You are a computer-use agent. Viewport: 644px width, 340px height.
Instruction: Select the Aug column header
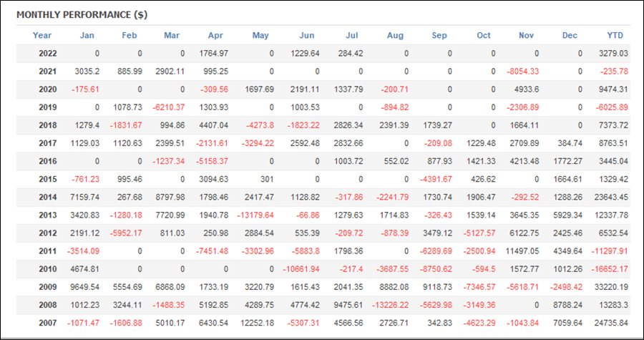pos(395,35)
